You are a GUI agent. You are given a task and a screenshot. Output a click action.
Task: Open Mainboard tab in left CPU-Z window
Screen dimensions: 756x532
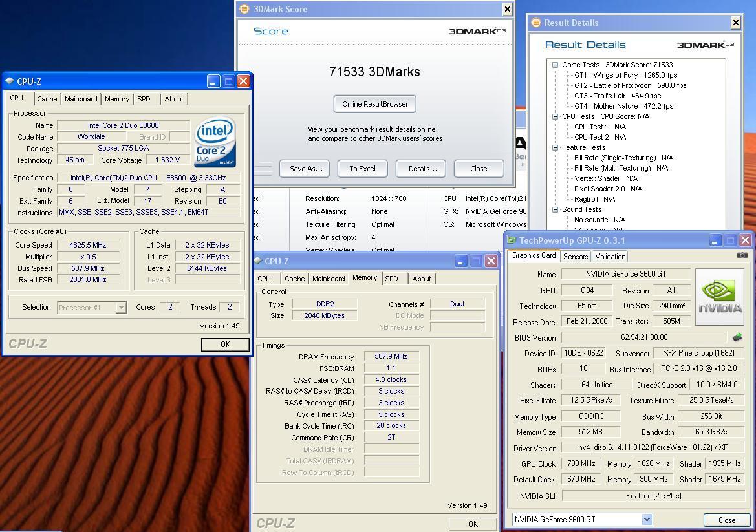[x=81, y=99]
